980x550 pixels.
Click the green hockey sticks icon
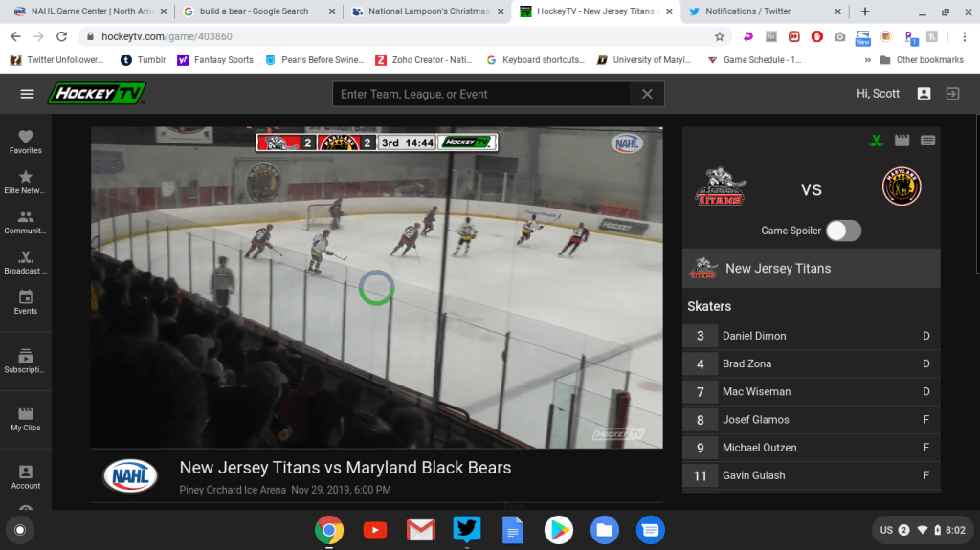pos(876,141)
